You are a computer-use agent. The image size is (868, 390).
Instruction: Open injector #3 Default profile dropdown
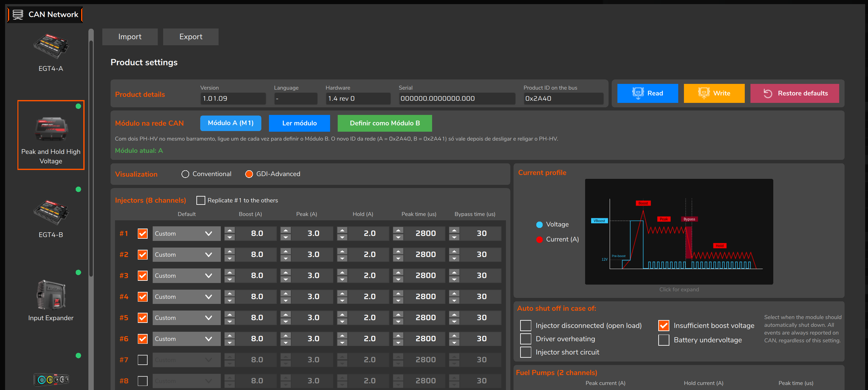pos(186,275)
